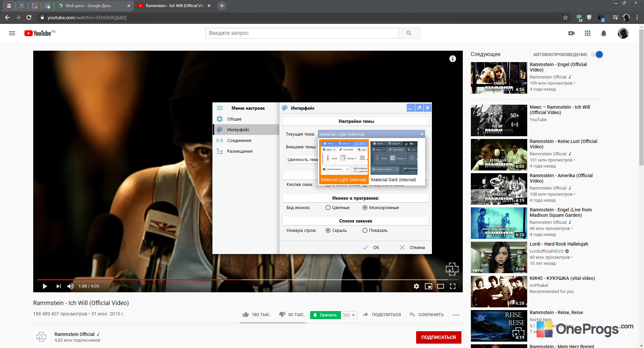Switch to the Мой диск Google Drive tab

94,6
